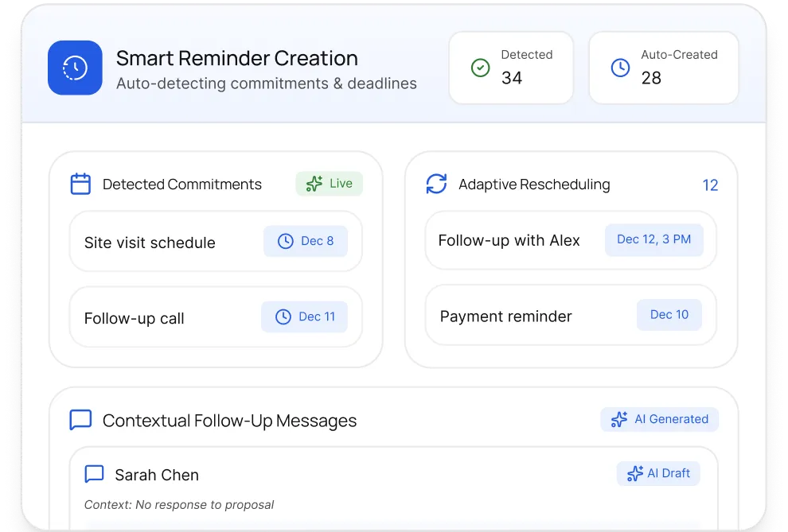Select the Dec 10 date badge

669,315
